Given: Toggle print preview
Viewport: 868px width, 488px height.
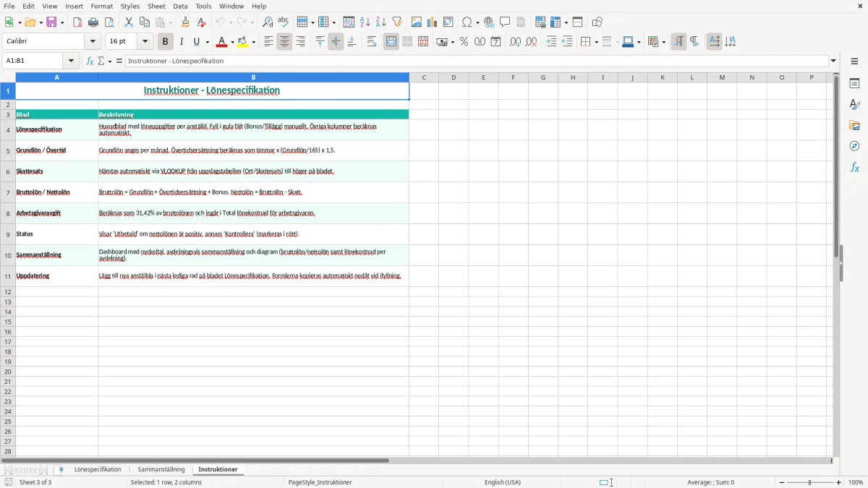Looking at the screenshot, I should click(109, 22).
